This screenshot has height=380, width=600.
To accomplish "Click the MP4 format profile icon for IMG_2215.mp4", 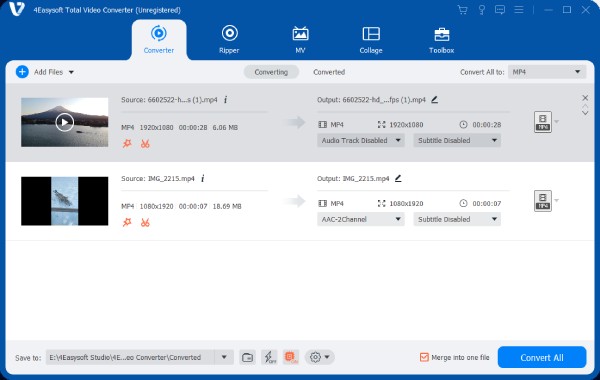I will click(x=543, y=201).
